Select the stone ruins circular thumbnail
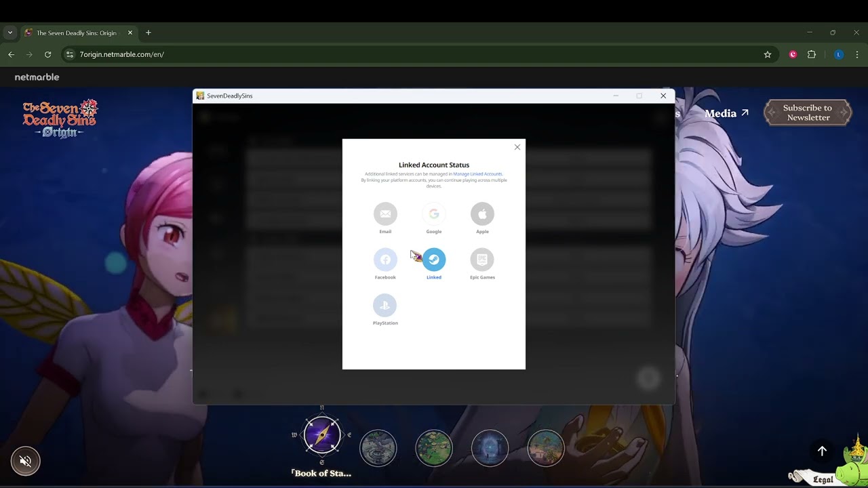 378,448
